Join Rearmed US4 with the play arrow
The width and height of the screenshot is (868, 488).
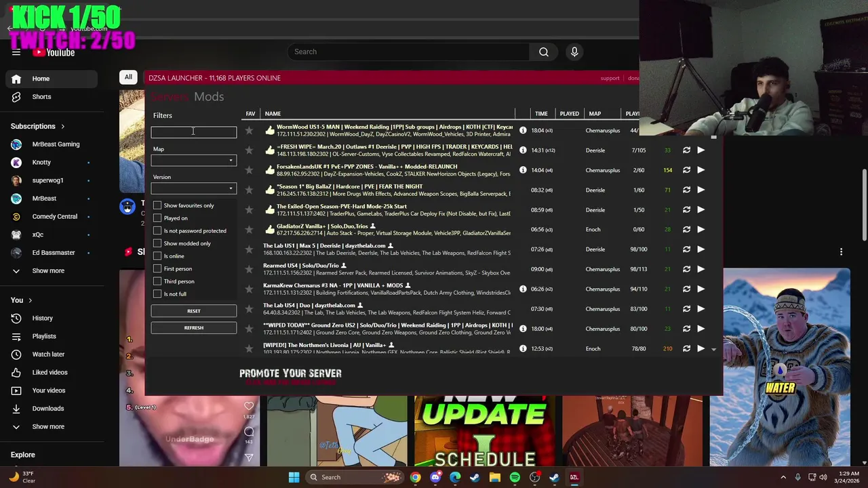point(701,269)
